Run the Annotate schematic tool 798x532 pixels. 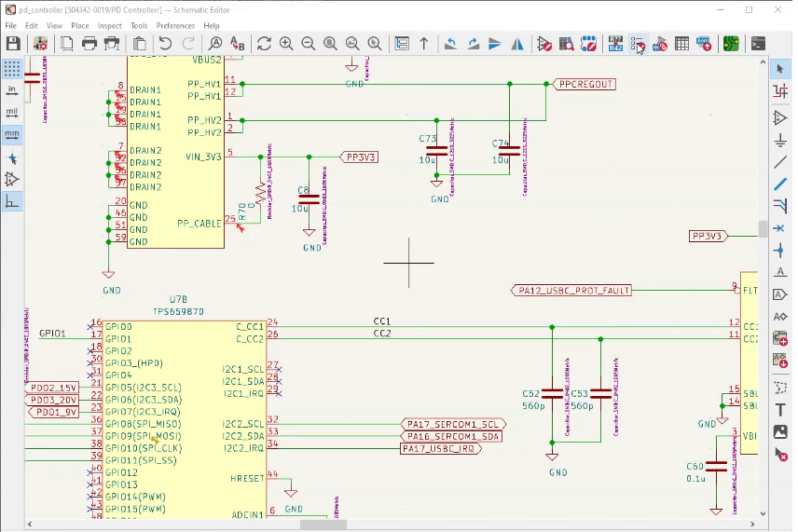coord(615,44)
